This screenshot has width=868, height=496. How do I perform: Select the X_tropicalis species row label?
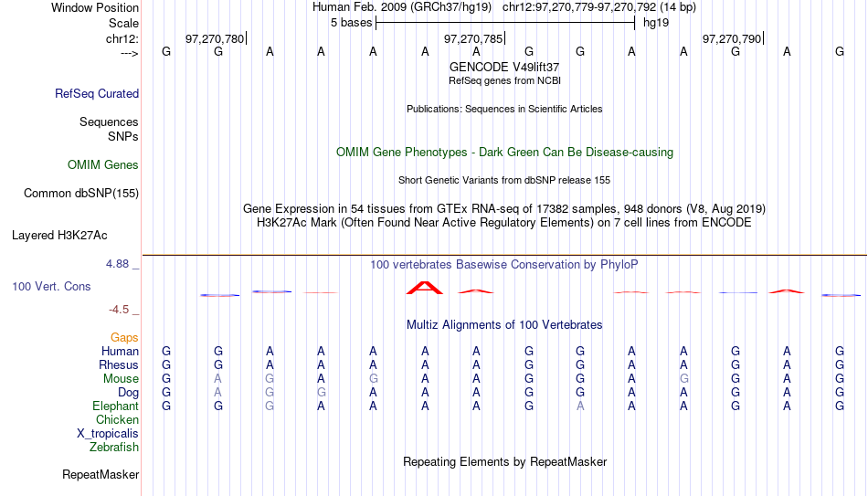108,434
